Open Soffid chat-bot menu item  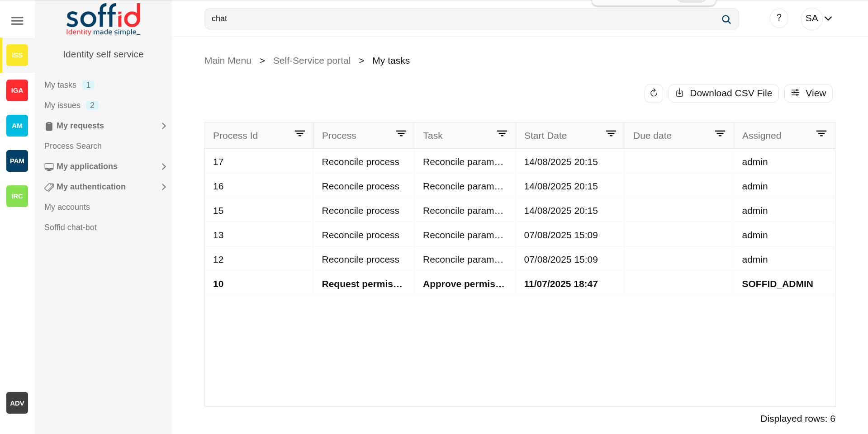tap(71, 227)
